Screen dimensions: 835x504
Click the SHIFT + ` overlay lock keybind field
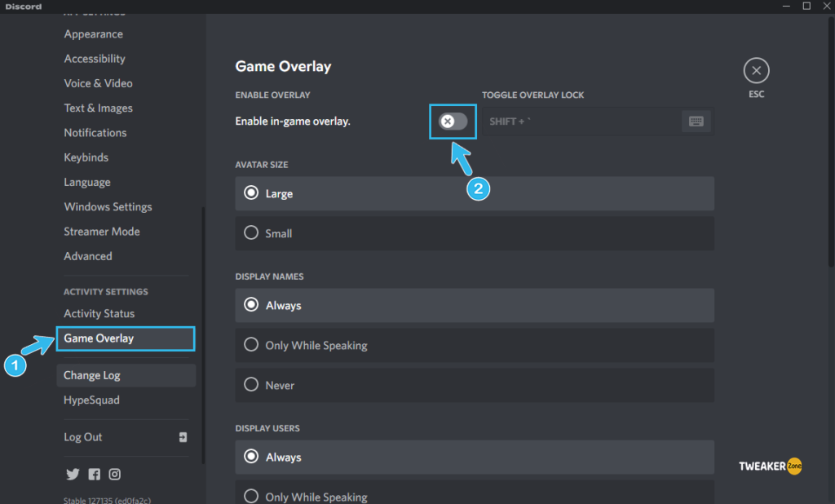[598, 122]
